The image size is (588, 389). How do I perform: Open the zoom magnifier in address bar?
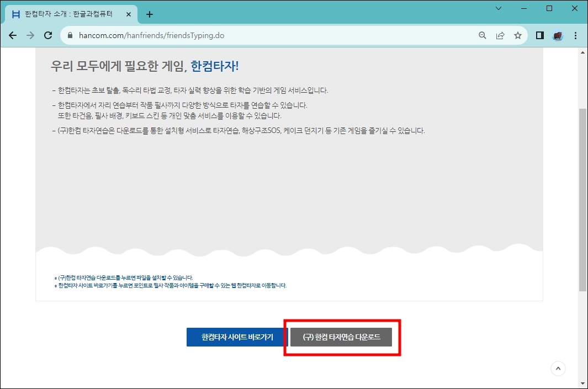coord(482,35)
